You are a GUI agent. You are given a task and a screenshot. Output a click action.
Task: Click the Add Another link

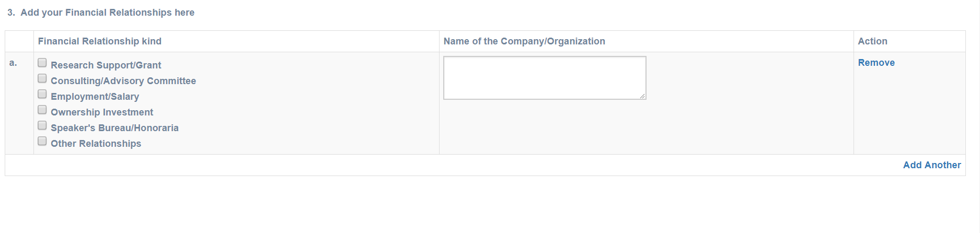931,165
